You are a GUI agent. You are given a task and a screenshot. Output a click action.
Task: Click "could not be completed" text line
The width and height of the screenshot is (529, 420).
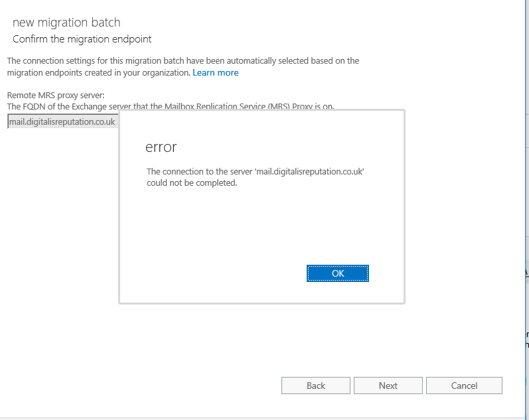pos(192,183)
